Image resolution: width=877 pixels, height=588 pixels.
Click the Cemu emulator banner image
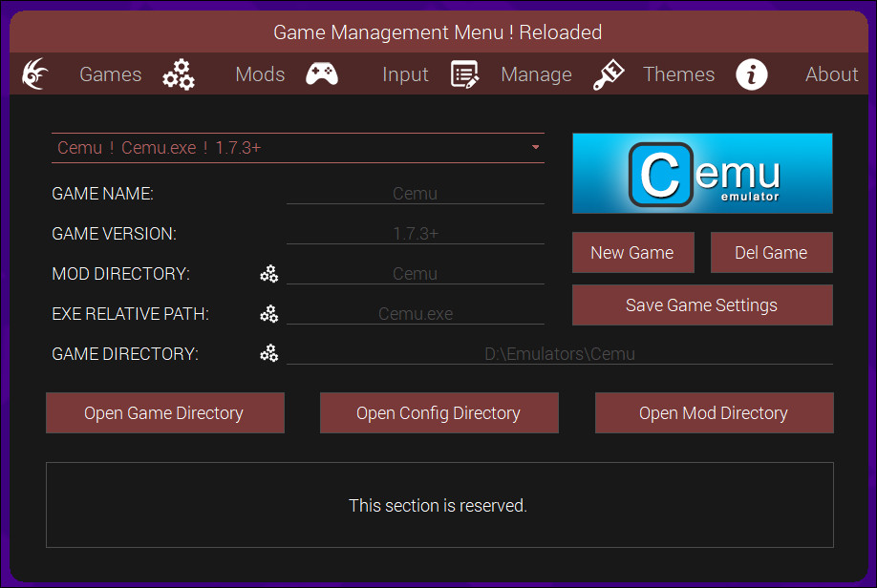(x=702, y=174)
